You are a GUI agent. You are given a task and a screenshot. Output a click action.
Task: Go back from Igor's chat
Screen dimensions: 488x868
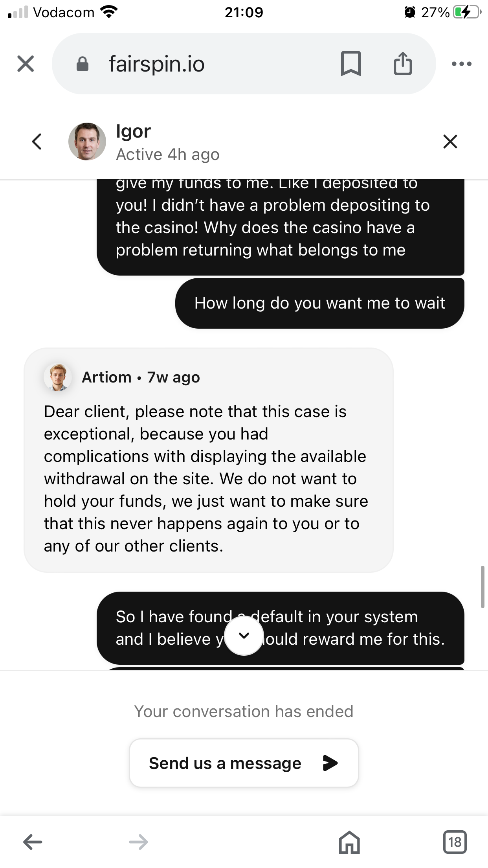[37, 142]
